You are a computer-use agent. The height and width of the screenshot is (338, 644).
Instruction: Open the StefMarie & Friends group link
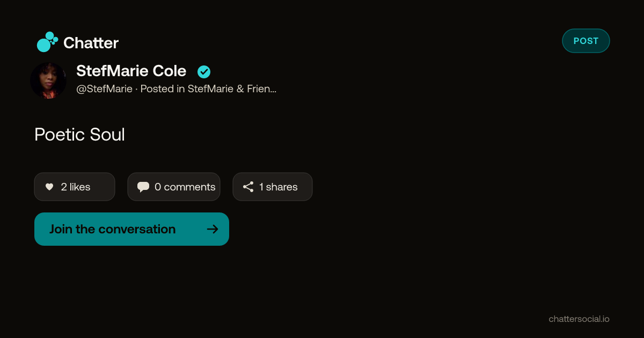[x=232, y=89]
